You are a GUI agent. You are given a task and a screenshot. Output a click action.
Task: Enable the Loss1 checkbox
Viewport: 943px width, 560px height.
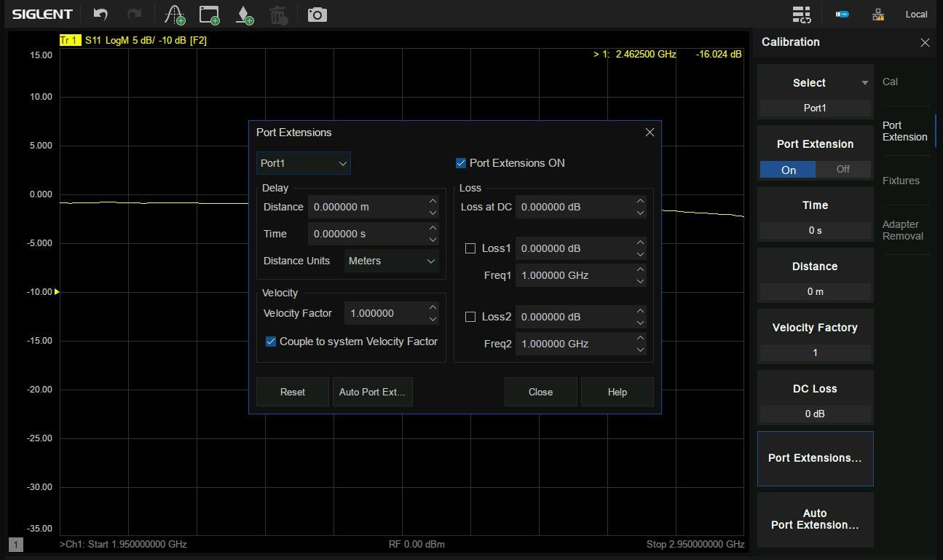point(470,248)
